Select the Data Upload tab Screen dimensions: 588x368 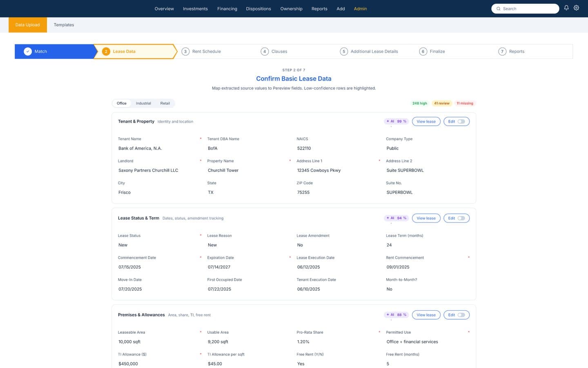click(x=28, y=25)
